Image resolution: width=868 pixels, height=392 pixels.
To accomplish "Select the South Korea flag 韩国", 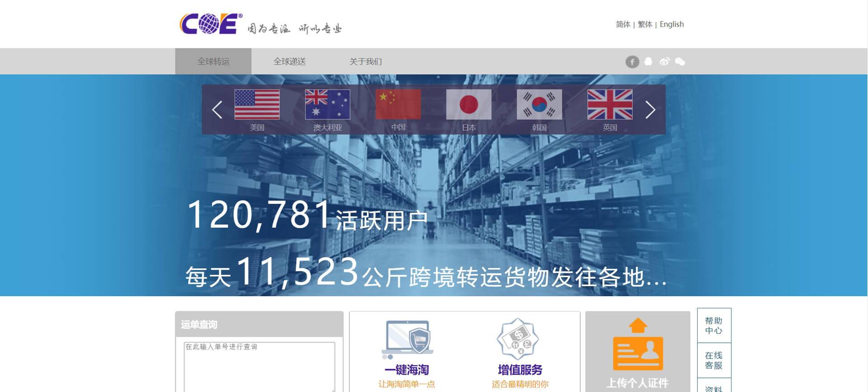I will coord(539,104).
